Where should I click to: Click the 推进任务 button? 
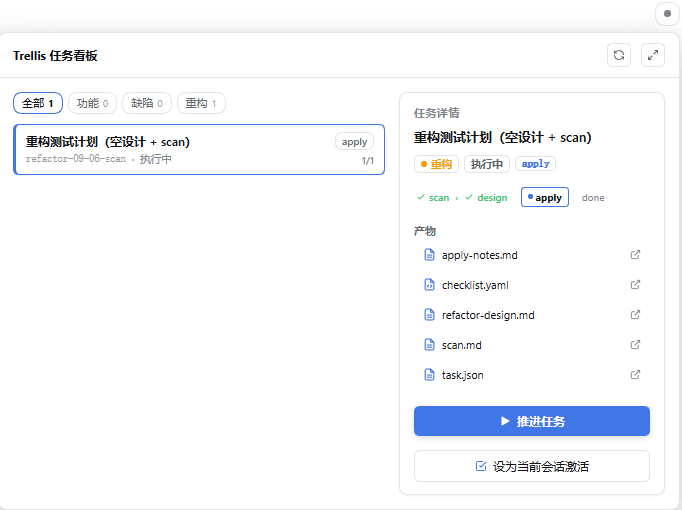tap(532, 421)
